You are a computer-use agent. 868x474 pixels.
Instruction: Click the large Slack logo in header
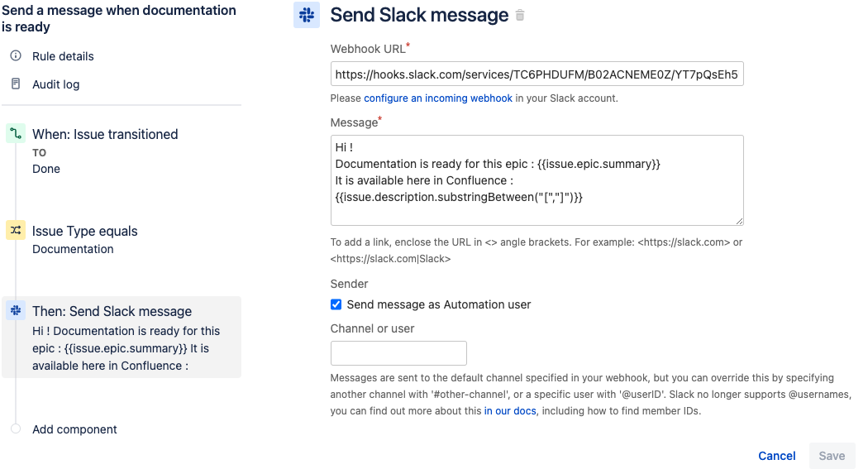307,15
